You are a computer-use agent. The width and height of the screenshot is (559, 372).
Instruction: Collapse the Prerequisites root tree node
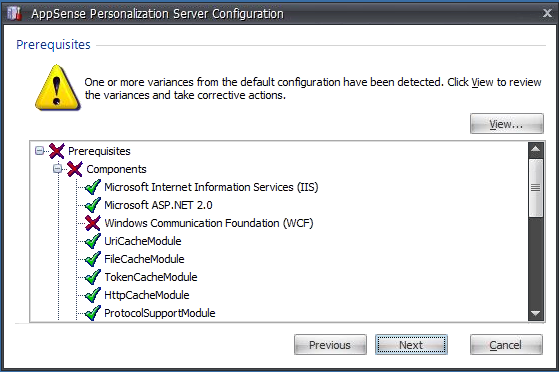click(39, 151)
